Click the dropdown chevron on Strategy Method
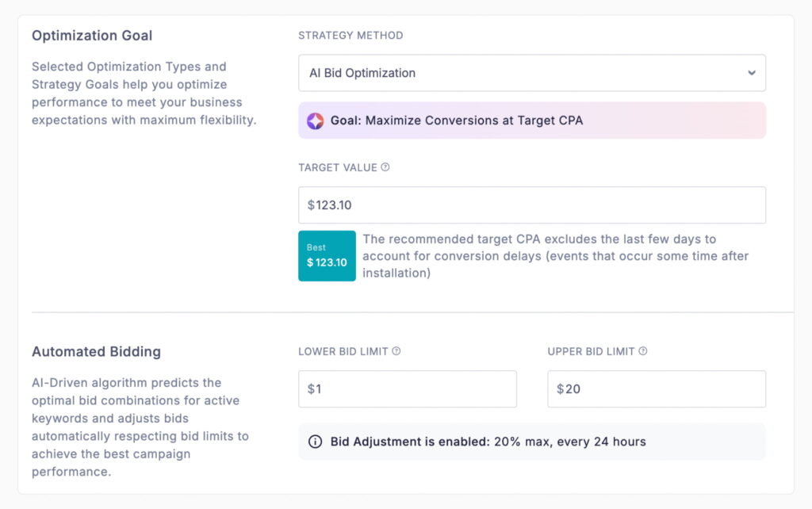 click(752, 72)
